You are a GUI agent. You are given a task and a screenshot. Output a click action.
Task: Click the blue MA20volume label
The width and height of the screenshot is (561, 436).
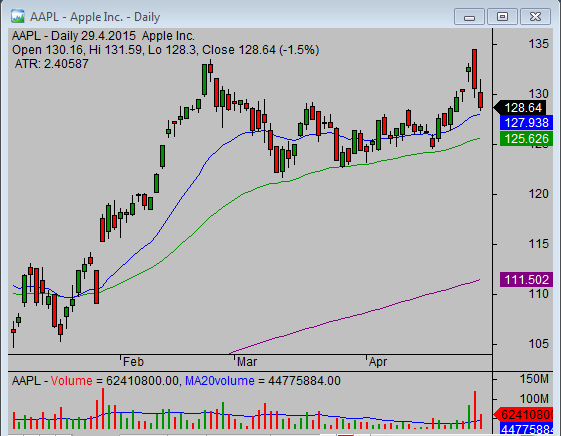coord(220,381)
